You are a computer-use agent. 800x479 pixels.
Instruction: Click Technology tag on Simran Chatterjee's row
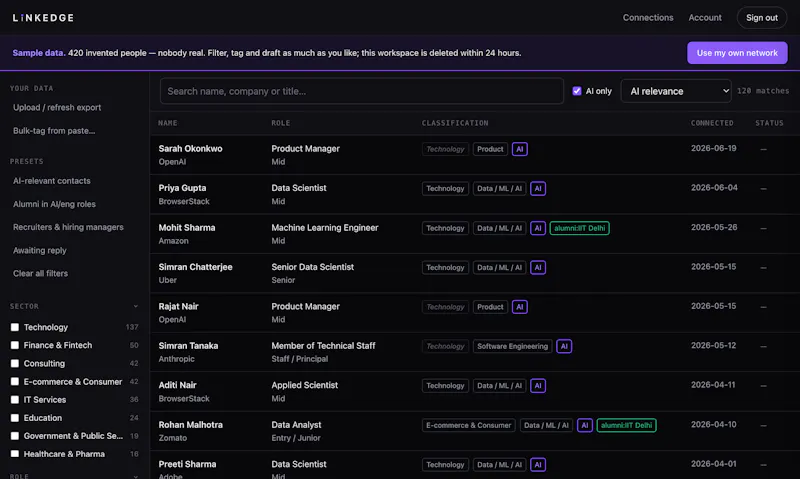[445, 268]
